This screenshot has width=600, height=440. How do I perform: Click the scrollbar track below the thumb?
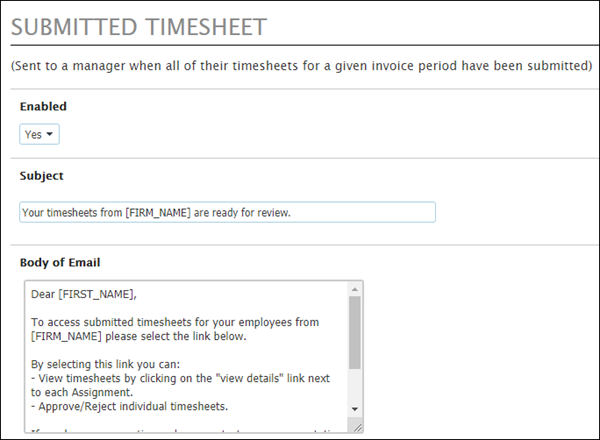(355, 386)
